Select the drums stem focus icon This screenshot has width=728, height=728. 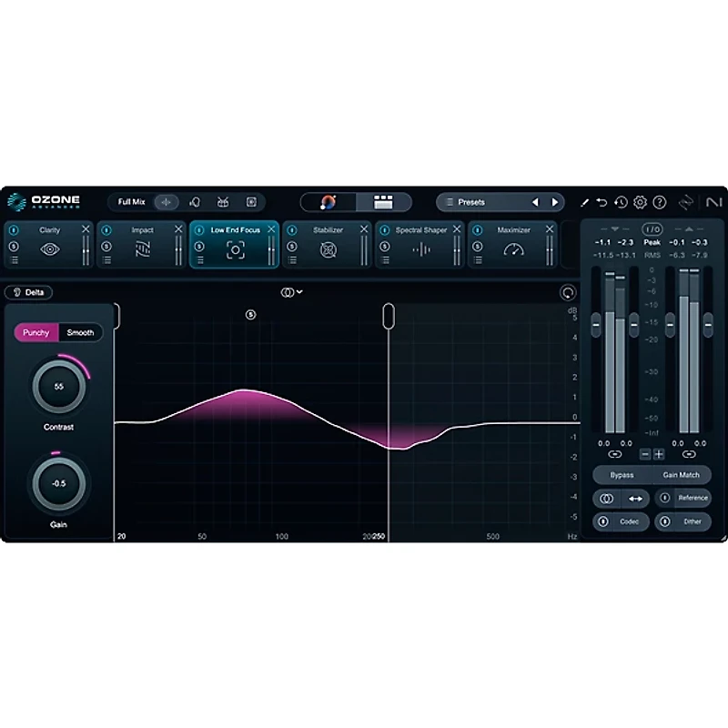223,202
